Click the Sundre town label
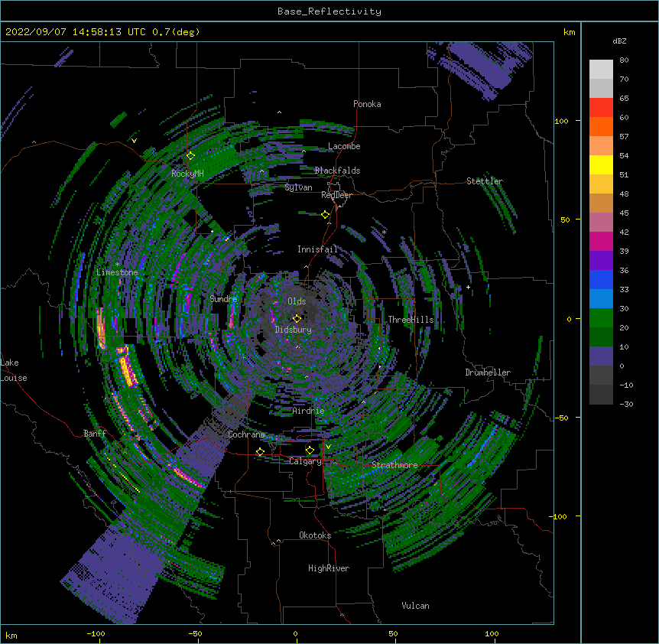This screenshot has width=659, height=644. (x=223, y=299)
